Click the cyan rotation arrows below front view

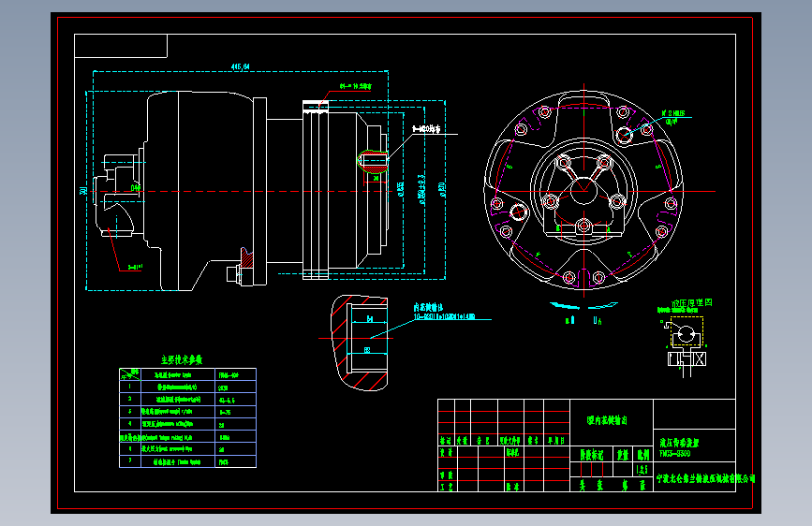click(x=583, y=305)
